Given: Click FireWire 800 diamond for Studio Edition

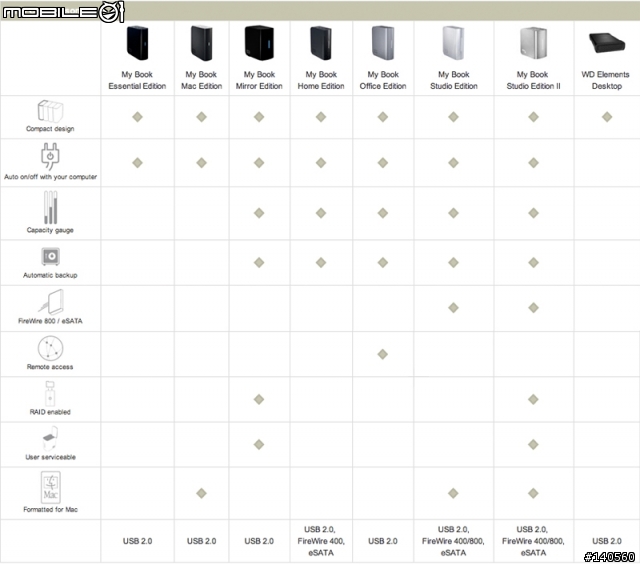Looking at the screenshot, I should [x=453, y=308].
